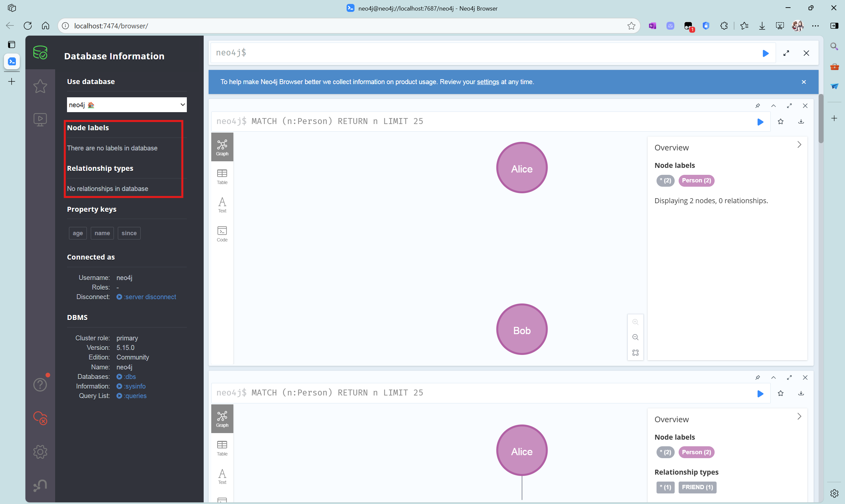Viewport: 845px width, 504px height.
Task: Fit first graph to screen
Action: [x=635, y=353]
